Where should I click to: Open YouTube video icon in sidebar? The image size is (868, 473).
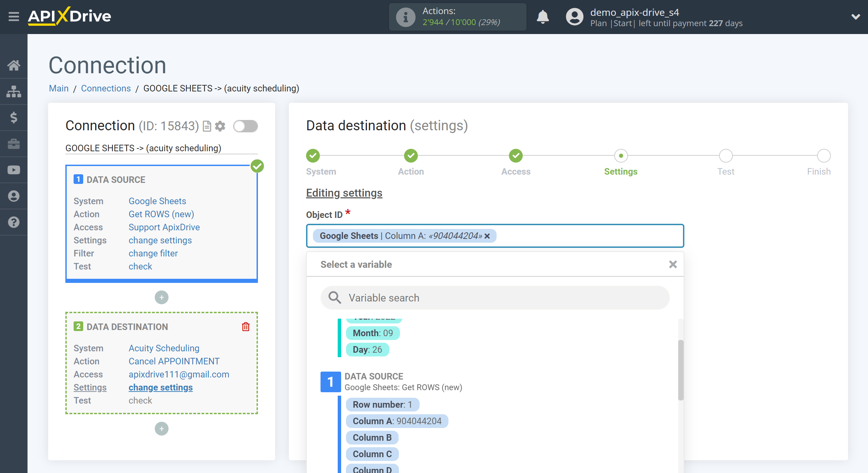[14, 170]
